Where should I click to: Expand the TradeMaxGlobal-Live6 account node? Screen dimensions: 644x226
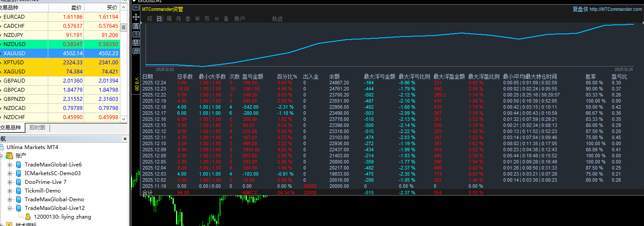pyautogui.click(x=10, y=165)
